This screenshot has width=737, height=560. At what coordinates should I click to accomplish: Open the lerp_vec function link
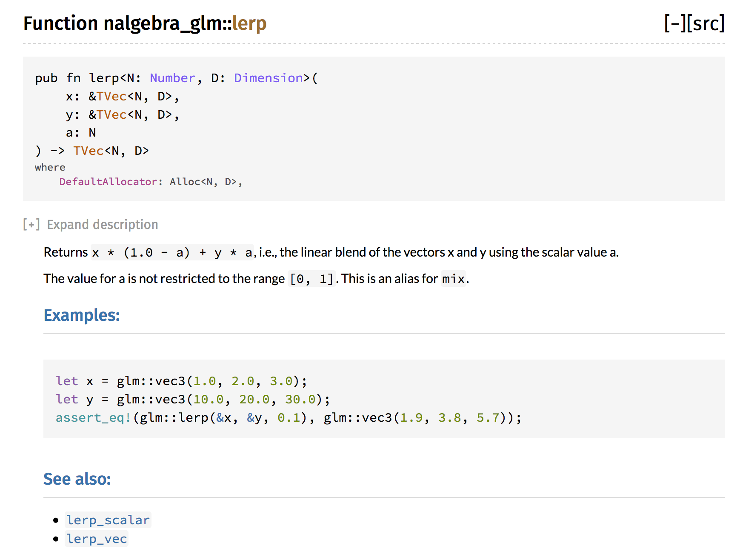[97, 539]
